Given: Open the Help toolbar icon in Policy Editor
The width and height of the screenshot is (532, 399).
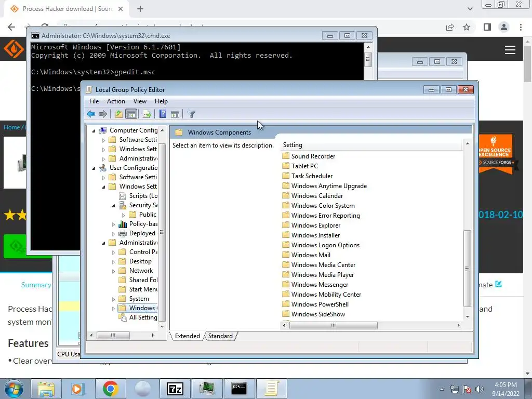Looking at the screenshot, I should [x=163, y=114].
